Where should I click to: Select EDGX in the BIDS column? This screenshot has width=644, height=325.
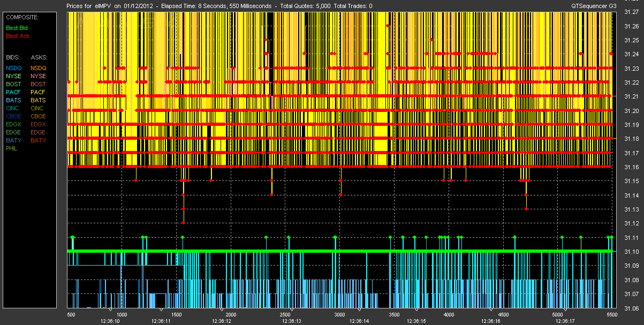13,124
